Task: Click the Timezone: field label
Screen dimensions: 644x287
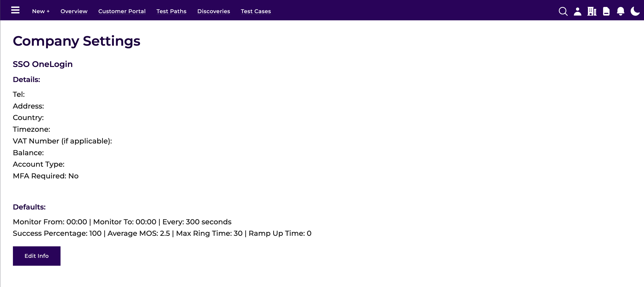Action: [x=32, y=129]
